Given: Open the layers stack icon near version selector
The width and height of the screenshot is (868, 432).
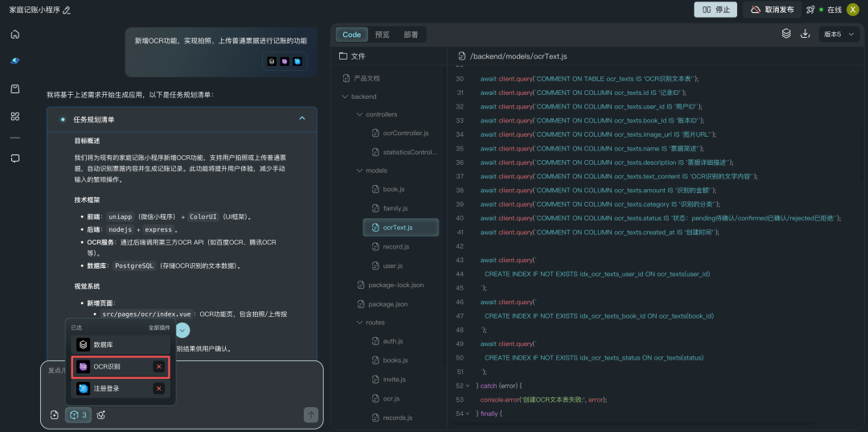Looking at the screenshot, I should tap(786, 34).
